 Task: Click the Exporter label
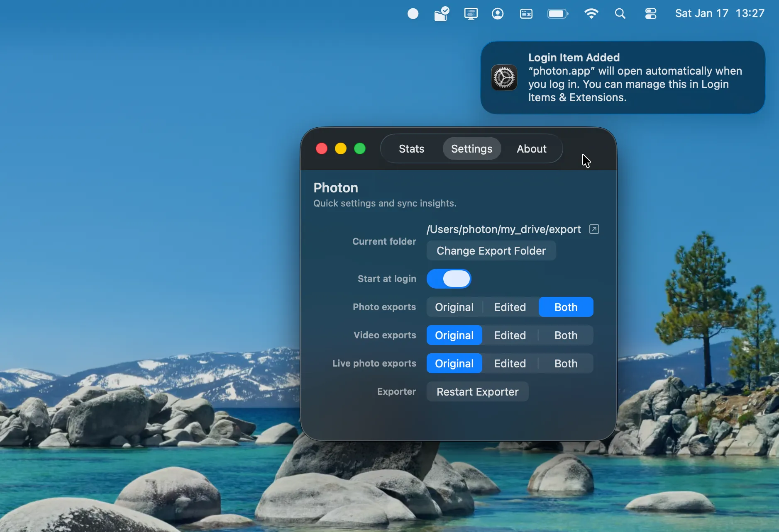[x=396, y=391]
